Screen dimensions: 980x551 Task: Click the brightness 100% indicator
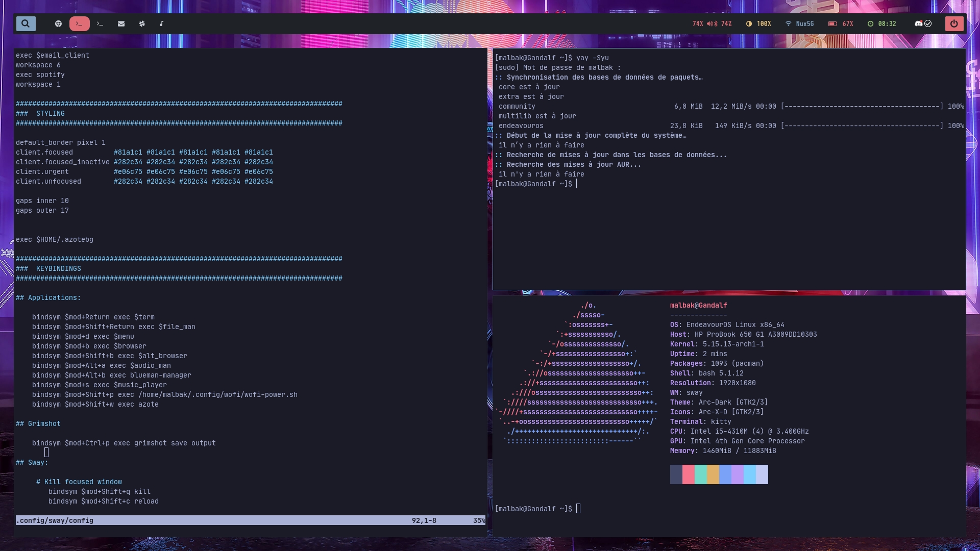coord(758,23)
